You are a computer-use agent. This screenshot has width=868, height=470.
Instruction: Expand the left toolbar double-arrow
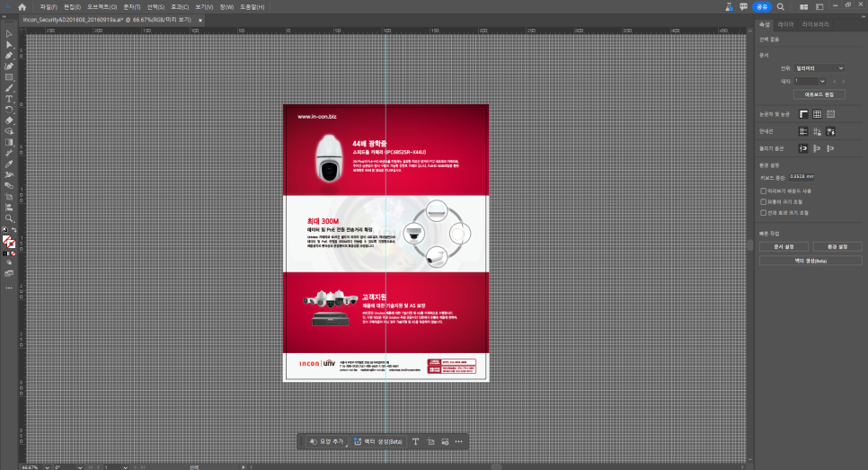(x=4, y=17)
